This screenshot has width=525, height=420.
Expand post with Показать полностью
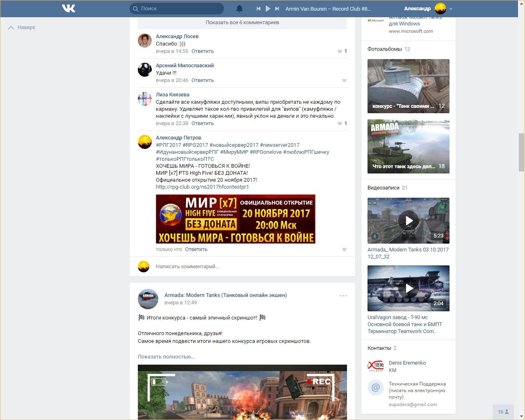166,357
